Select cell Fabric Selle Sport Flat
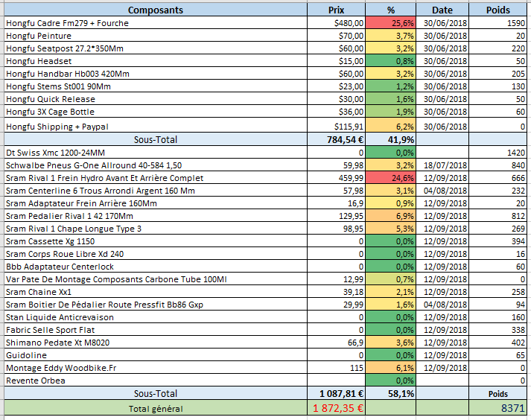This screenshot has height=420, width=531. click(x=156, y=330)
